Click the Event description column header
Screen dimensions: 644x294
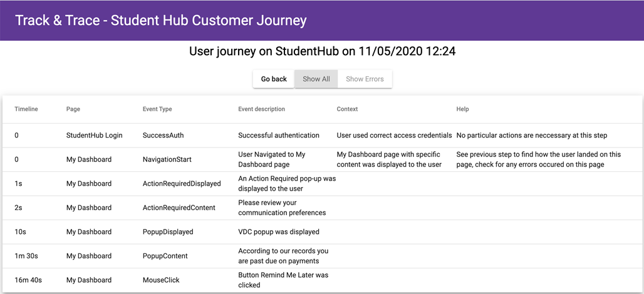pos(261,109)
